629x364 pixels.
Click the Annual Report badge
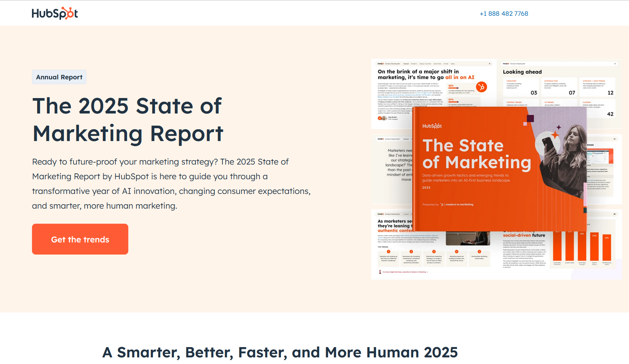[x=59, y=77]
